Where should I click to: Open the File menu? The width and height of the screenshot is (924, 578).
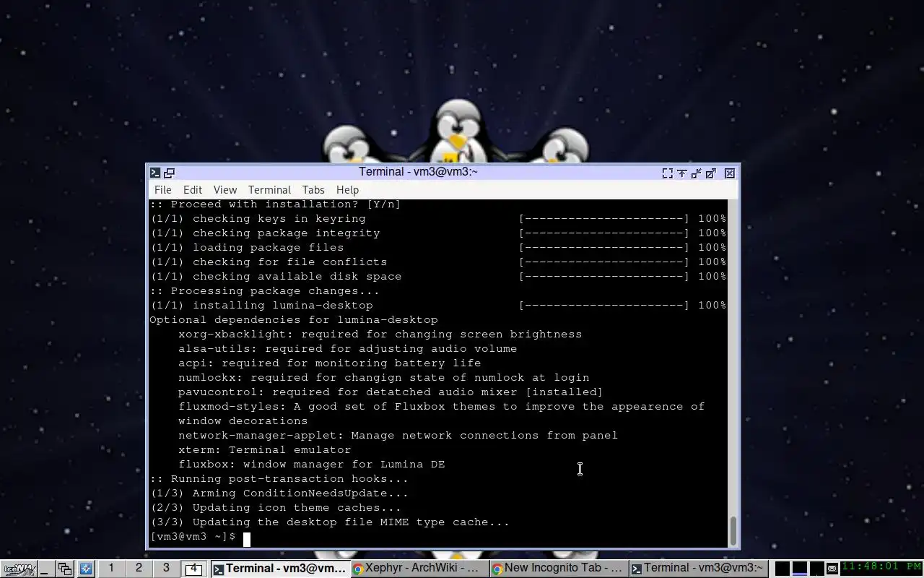pyautogui.click(x=163, y=190)
